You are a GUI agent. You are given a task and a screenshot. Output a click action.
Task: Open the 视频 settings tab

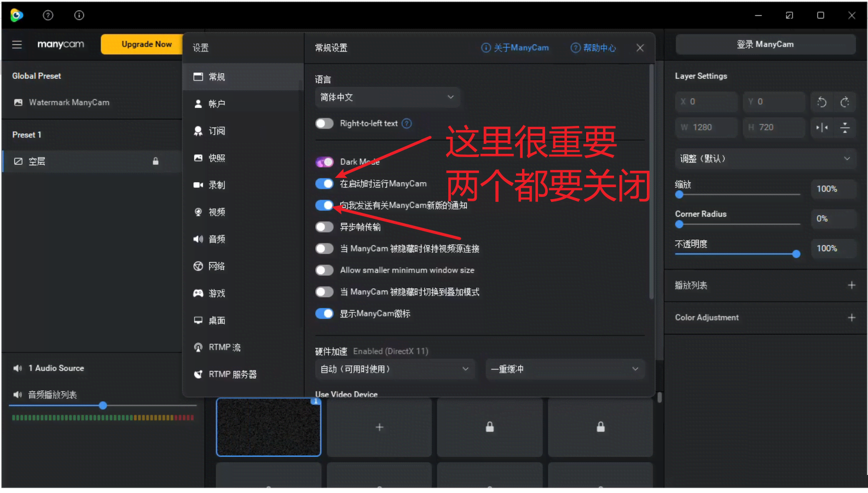(x=243, y=212)
